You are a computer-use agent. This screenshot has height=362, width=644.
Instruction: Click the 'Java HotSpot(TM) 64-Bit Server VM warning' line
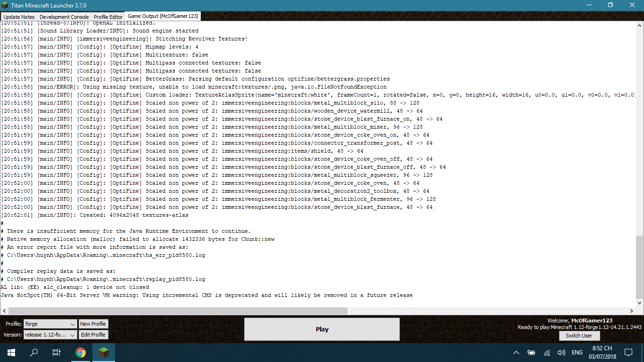click(x=207, y=295)
